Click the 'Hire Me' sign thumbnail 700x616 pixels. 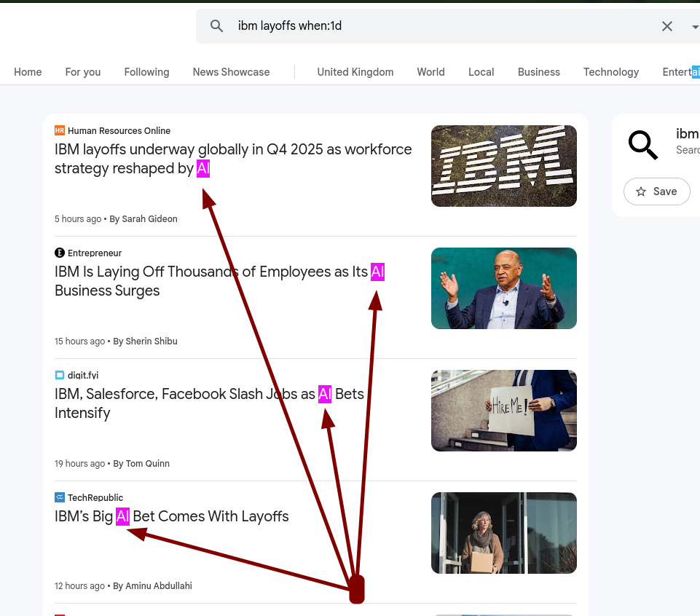point(503,411)
